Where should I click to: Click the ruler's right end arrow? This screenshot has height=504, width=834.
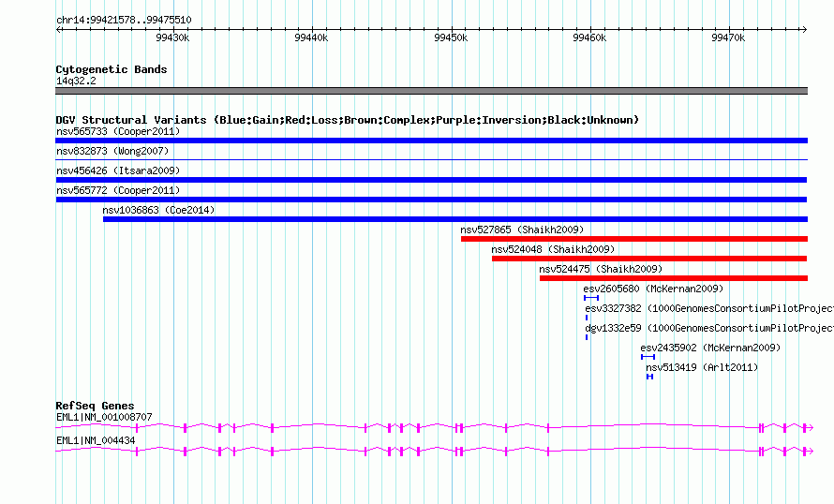[804, 30]
